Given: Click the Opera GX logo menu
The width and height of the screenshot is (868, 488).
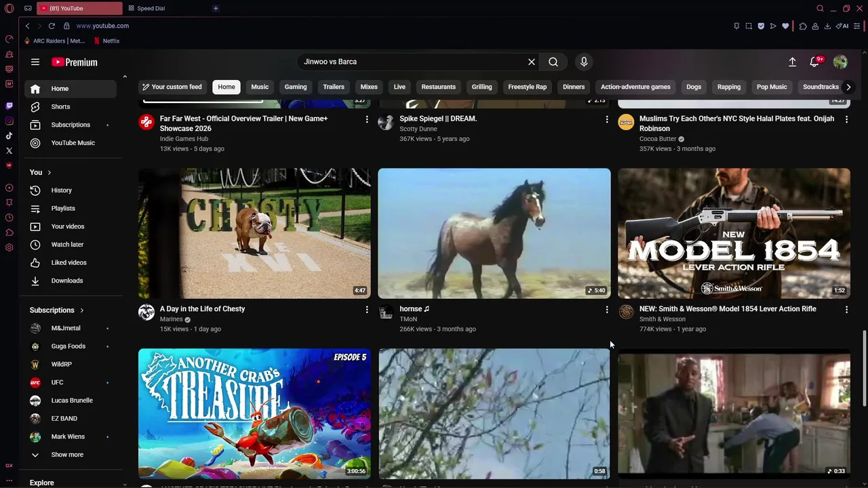Looking at the screenshot, I should tap(9, 8).
